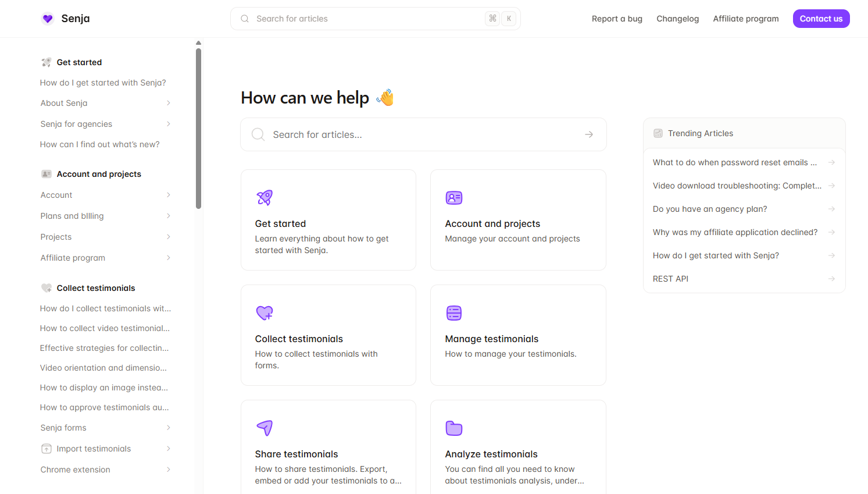Click the list icon on Manage testimonials card
The height and width of the screenshot is (494, 868).
click(x=454, y=313)
